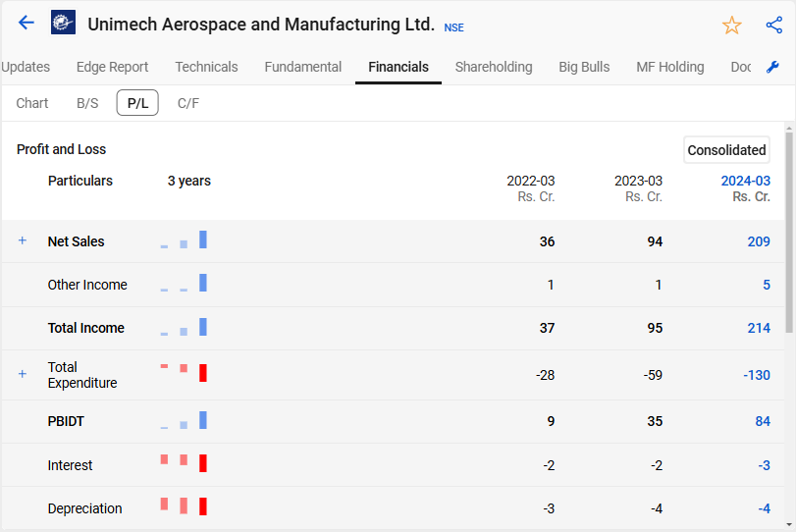The image size is (796, 532).
Task: Click Total Expenditure 2024-03 value -130
Action: [x=757, y=375]
